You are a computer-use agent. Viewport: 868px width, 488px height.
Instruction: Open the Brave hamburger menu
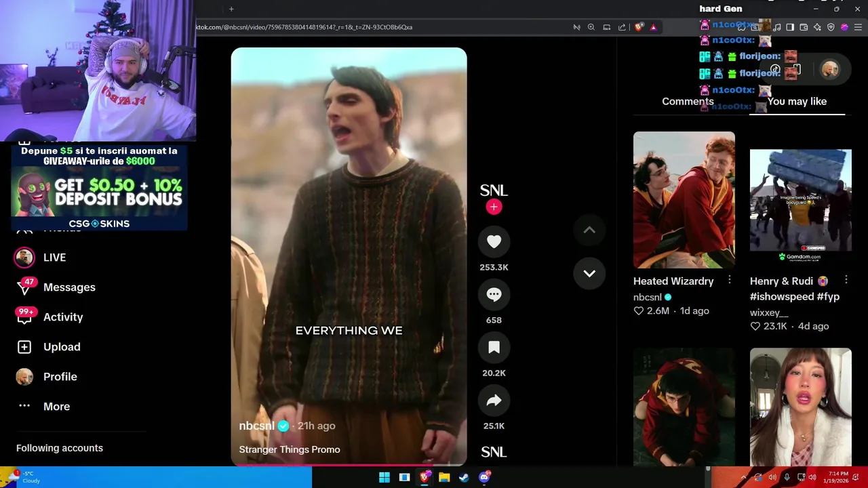[x=858, y=27]
